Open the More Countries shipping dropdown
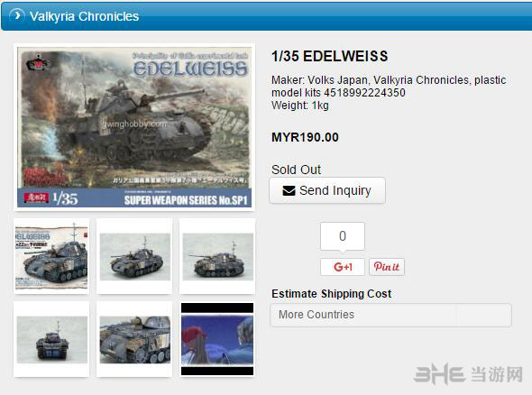 pos(390,315)
